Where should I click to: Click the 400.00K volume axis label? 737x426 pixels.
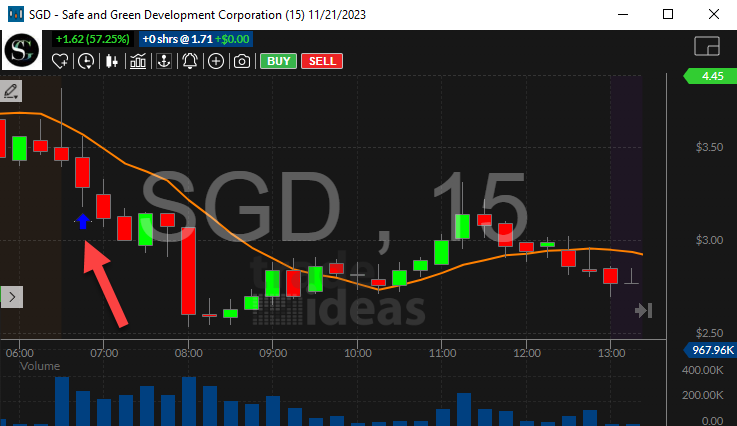tap(703, 371)
